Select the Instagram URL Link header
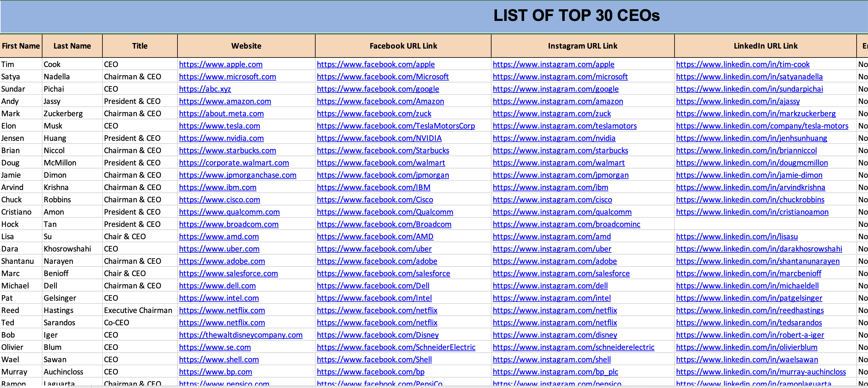 click(583, 46)
